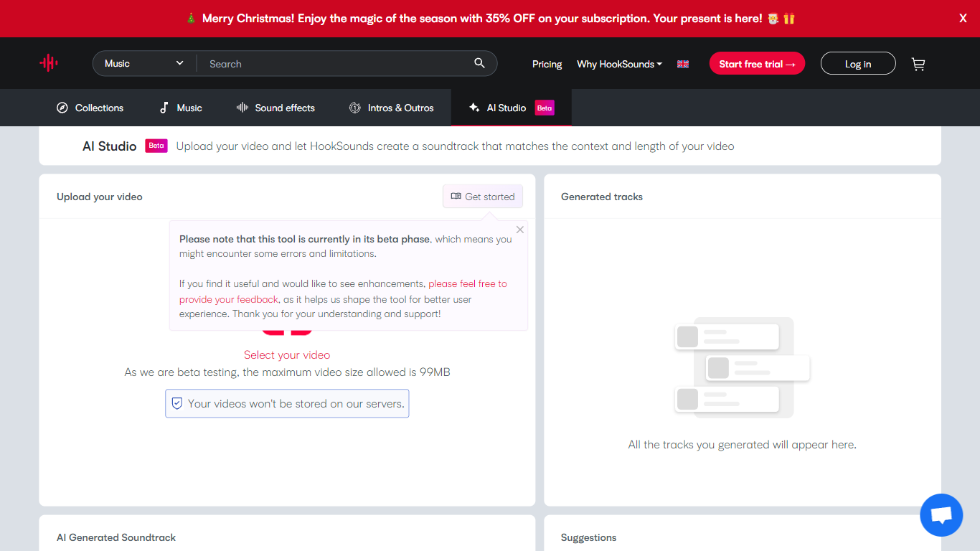980x551 pixels.
Task: Click Select your video link
Action: click(287, 354)
